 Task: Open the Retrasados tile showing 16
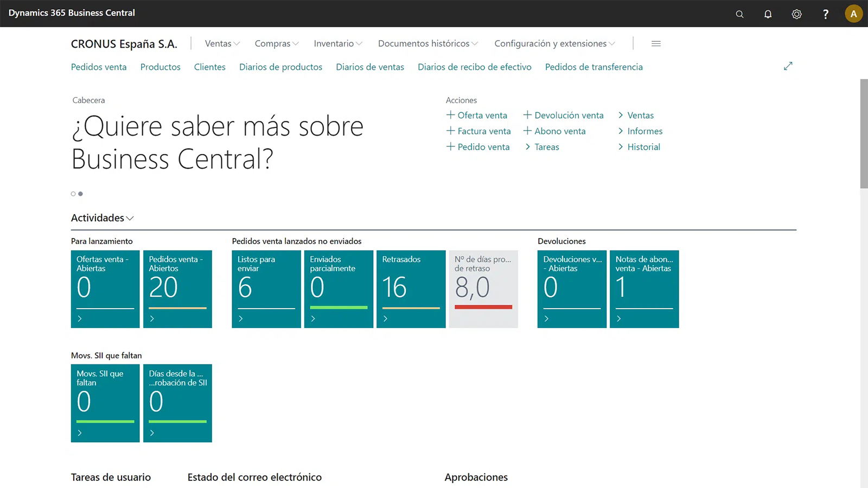click(411, 288)
